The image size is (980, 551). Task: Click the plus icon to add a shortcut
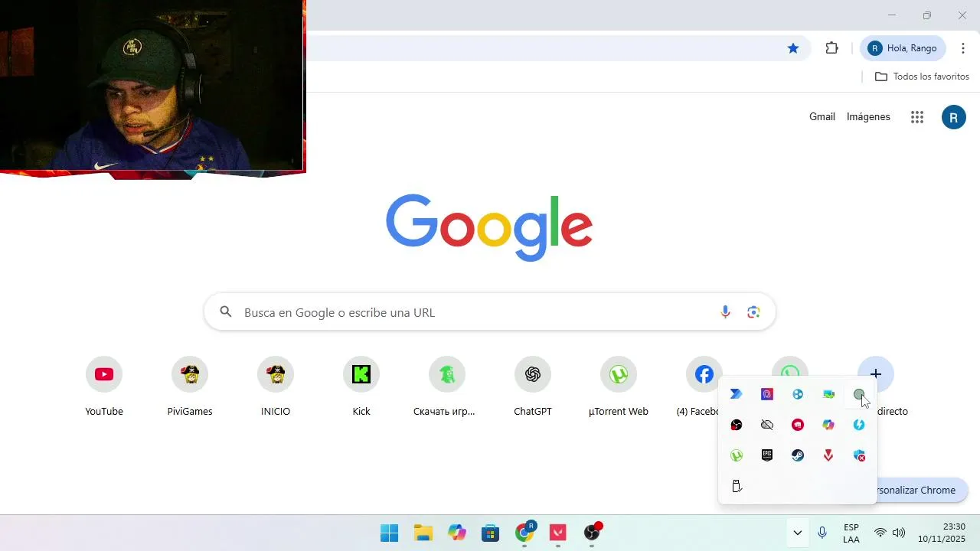[876, 374]
